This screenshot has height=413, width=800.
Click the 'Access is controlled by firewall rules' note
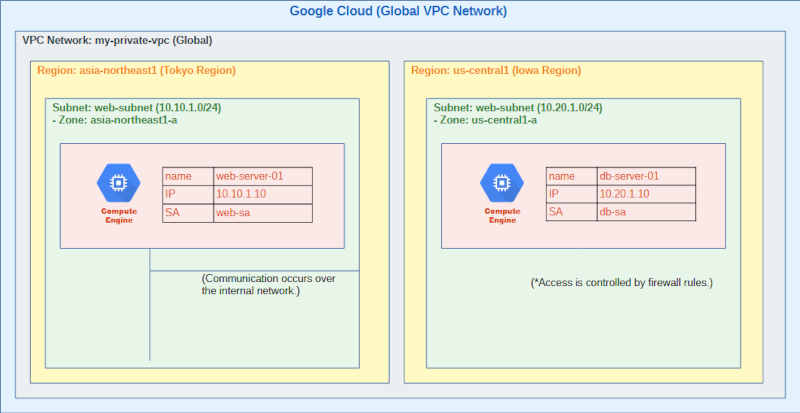tap(621, 282)
